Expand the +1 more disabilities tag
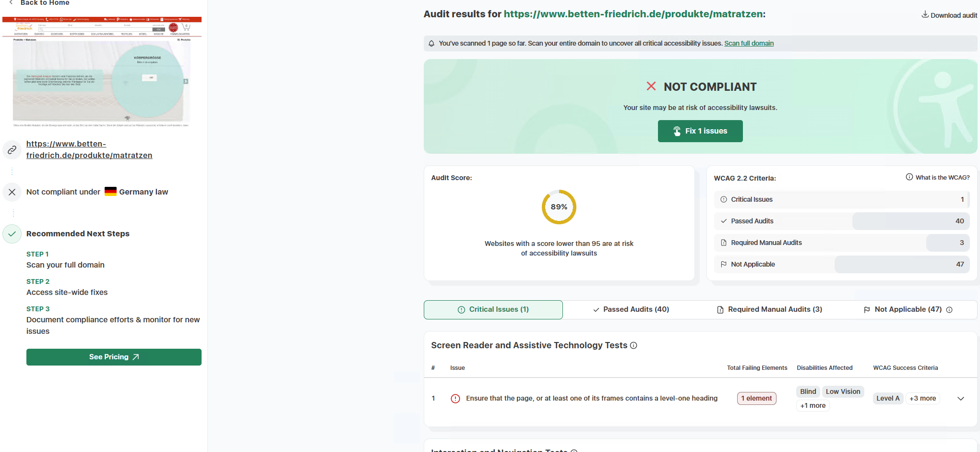Screen dimensions: 980x452 813,405
